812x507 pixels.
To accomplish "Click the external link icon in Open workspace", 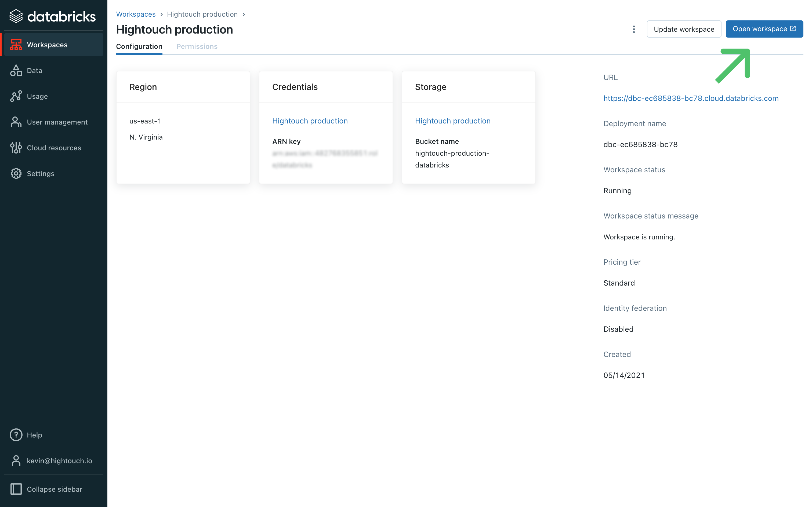I will click(793, 28).
